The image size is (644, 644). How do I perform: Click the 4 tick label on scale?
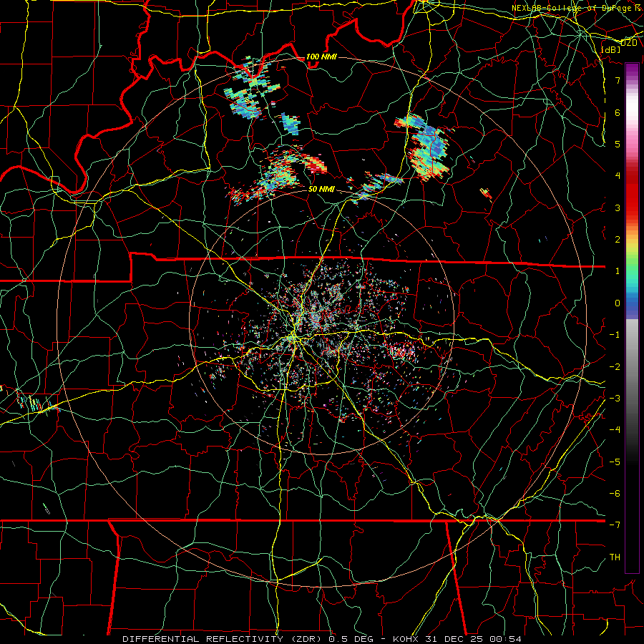(x=618, y=176)
